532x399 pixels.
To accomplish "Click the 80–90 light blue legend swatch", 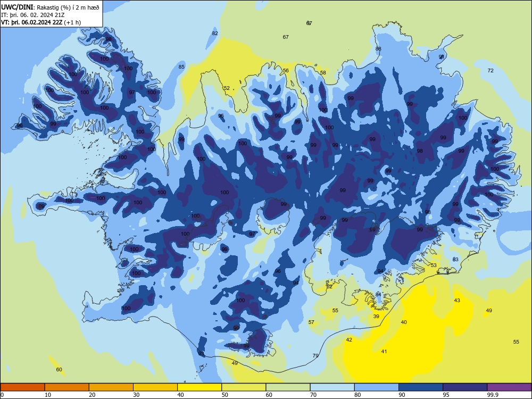I will pos(377,387).
